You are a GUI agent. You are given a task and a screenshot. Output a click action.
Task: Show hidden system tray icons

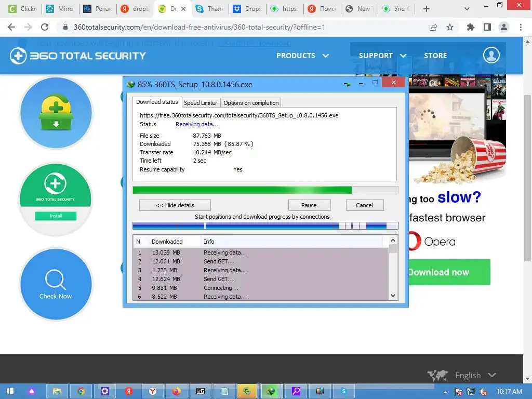(x=445, y=392)
